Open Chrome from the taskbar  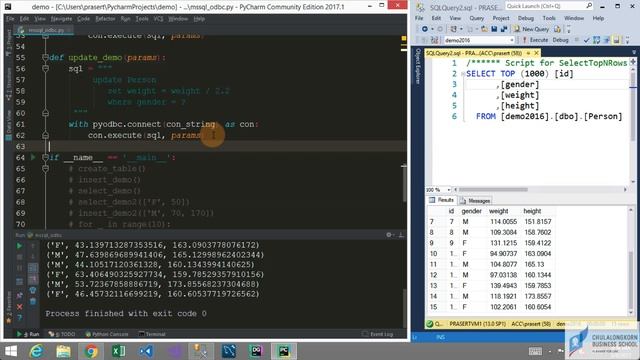91,351
